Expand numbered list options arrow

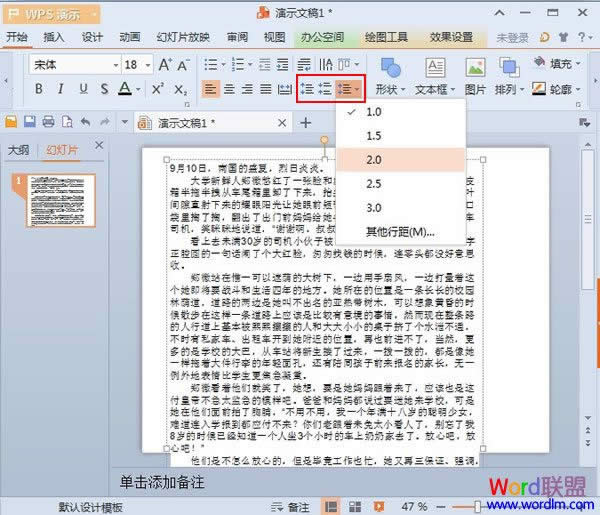[x=250, y=64]
